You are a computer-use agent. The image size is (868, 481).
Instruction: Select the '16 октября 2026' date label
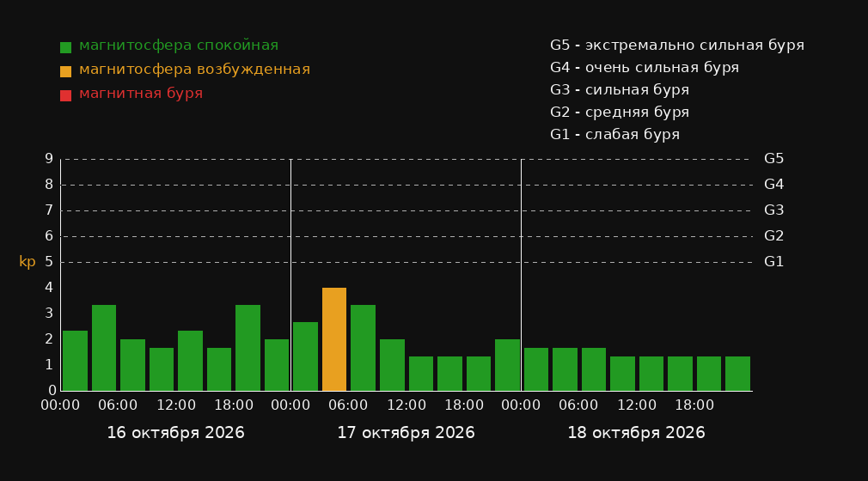[x=175, y=433]
